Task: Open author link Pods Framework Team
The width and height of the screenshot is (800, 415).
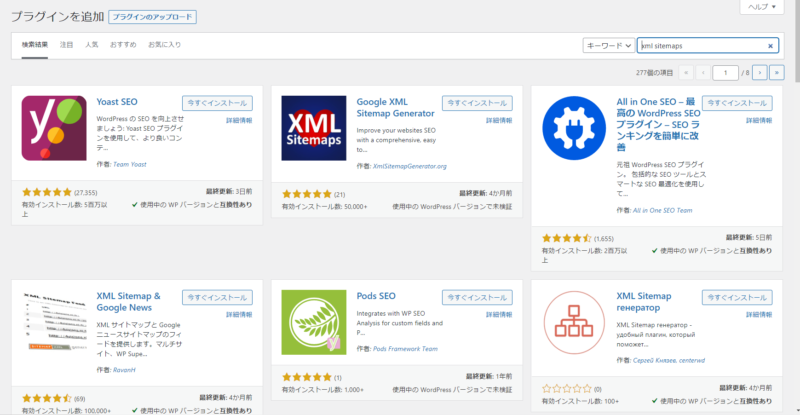Action: pos(405,349)
